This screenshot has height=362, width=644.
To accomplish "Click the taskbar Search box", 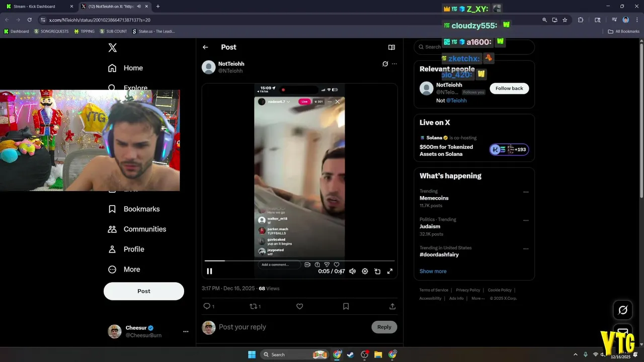I will (x=295, y=354).
